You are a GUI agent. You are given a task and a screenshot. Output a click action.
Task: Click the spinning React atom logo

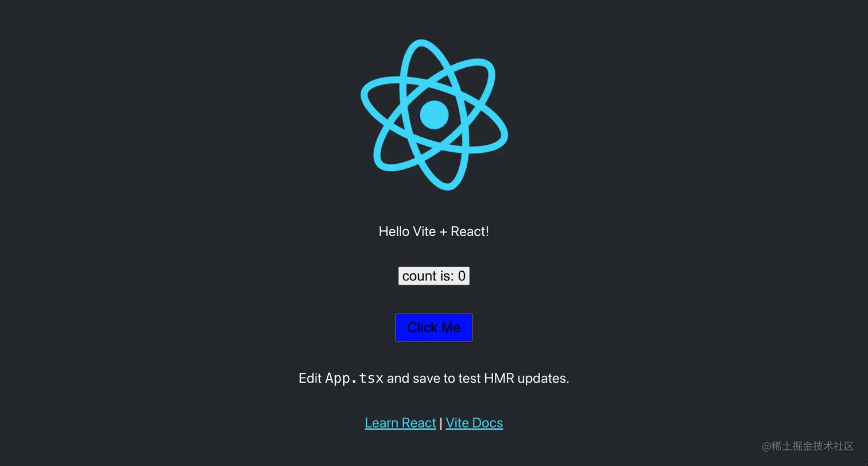[434, 115]
